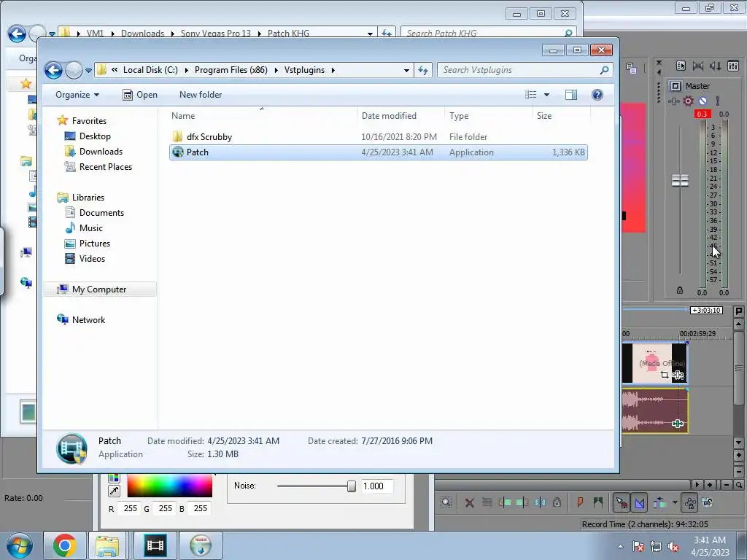Click the Dim output speaker icon

tap(716, 66)
